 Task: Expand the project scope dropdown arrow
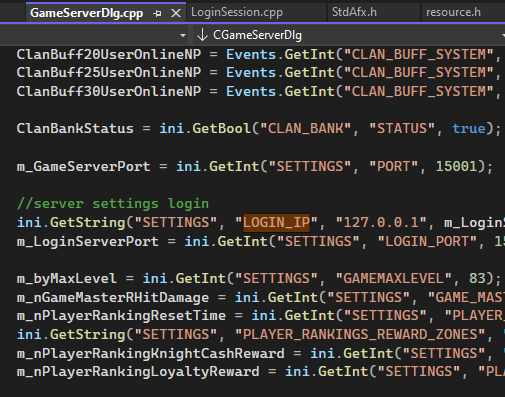pyautogui.click(x=183, y=35)
